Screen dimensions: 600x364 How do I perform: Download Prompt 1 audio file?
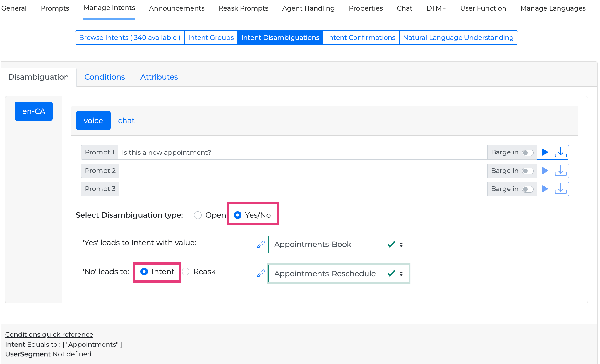click(560, 152)
